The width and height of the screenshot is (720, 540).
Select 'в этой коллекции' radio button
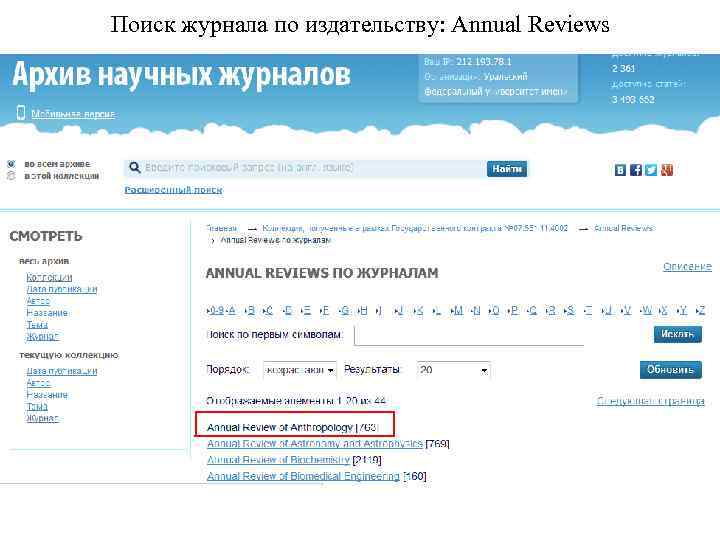(11, 176)
